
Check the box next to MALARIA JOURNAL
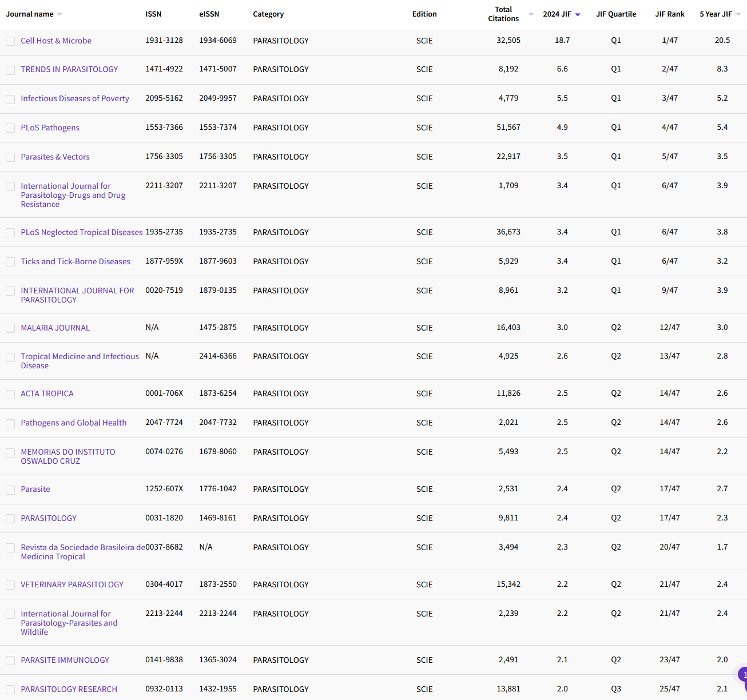pos(10,328)
